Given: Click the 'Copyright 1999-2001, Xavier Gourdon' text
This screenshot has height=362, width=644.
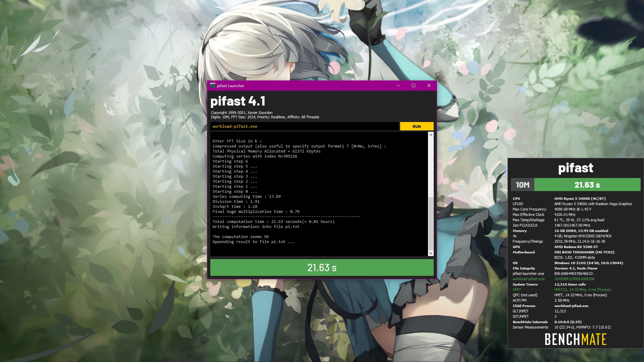Looking at the screenshot, I should click(242, 113).
